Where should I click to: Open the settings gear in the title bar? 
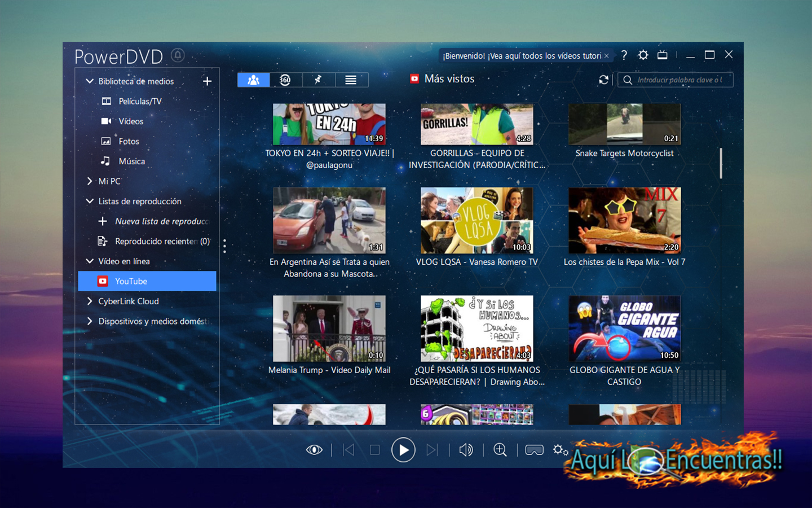643,55
